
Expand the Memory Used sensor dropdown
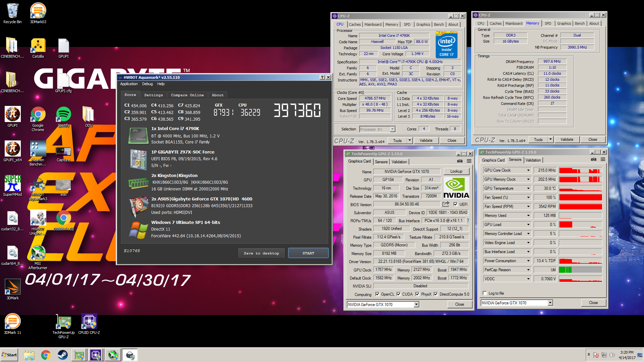pyautogui.click(x=528, y=216)
